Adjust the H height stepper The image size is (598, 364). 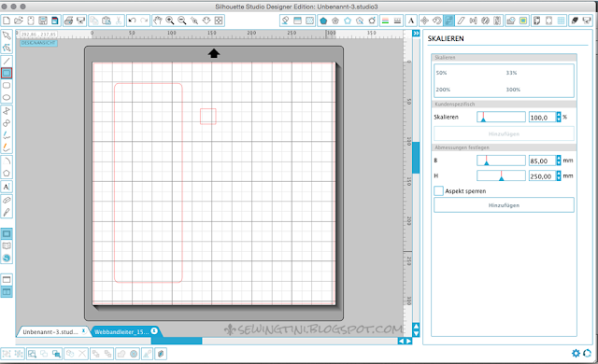559,175
